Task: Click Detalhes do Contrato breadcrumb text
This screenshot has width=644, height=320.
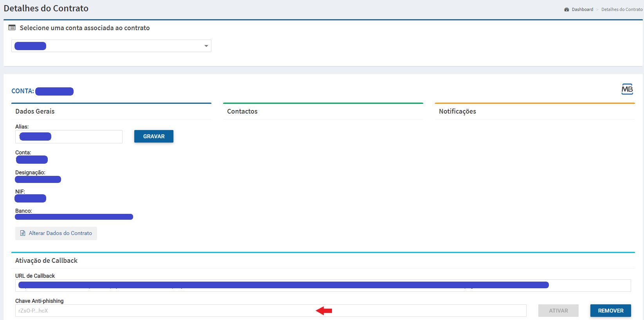Action: coord(622,9)
